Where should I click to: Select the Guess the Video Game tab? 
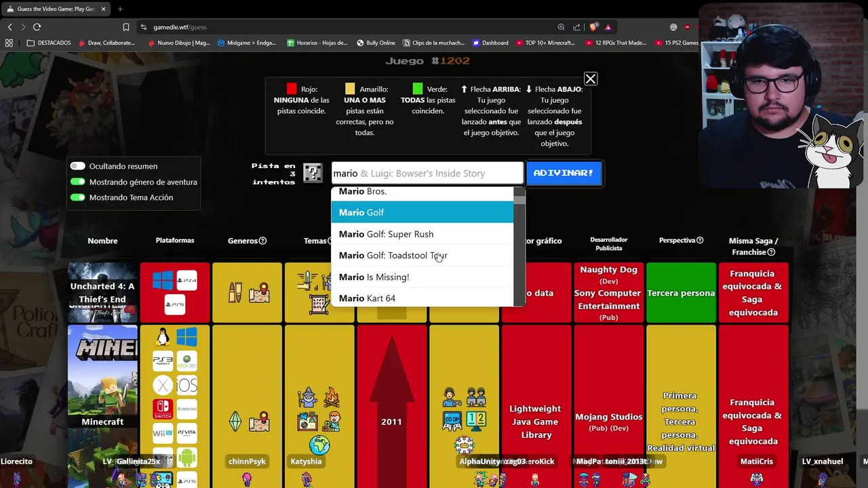coord(56,9)
